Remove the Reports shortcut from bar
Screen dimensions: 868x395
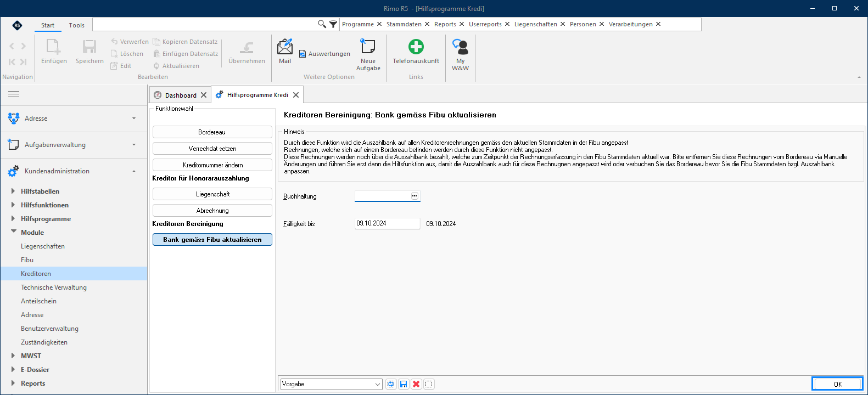pos(462,24)
